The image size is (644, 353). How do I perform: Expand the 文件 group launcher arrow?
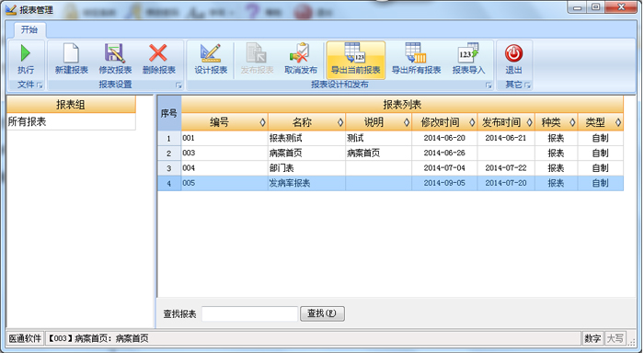[40, 85]
